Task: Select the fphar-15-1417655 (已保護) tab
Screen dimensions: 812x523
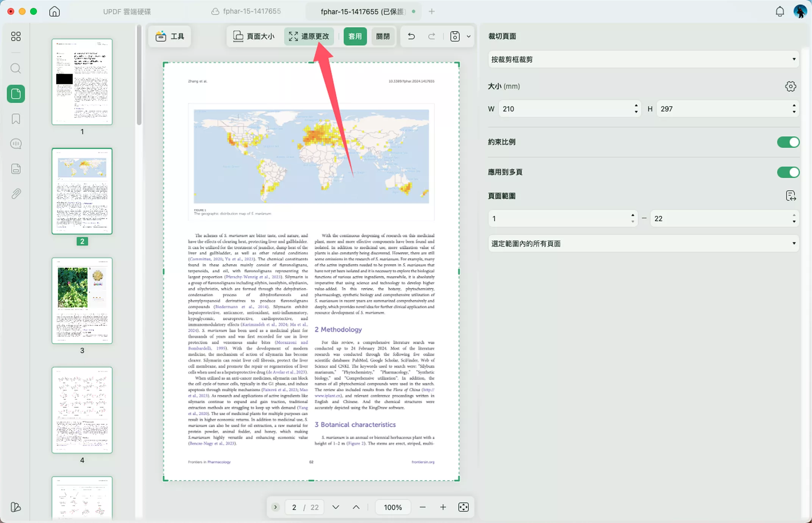Action: [363, 12]
